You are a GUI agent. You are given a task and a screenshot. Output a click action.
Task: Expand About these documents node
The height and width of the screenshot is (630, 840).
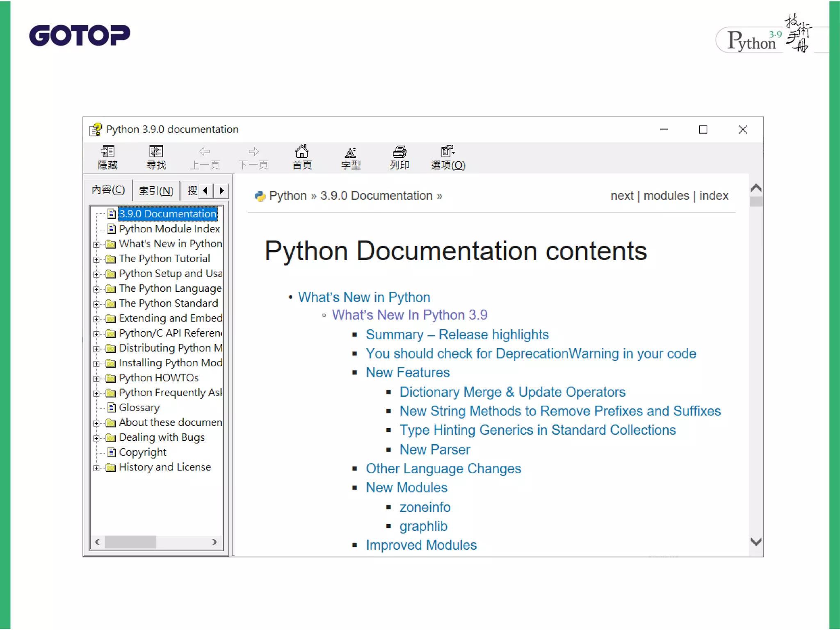pyautogui.click(x=96, y=423)
